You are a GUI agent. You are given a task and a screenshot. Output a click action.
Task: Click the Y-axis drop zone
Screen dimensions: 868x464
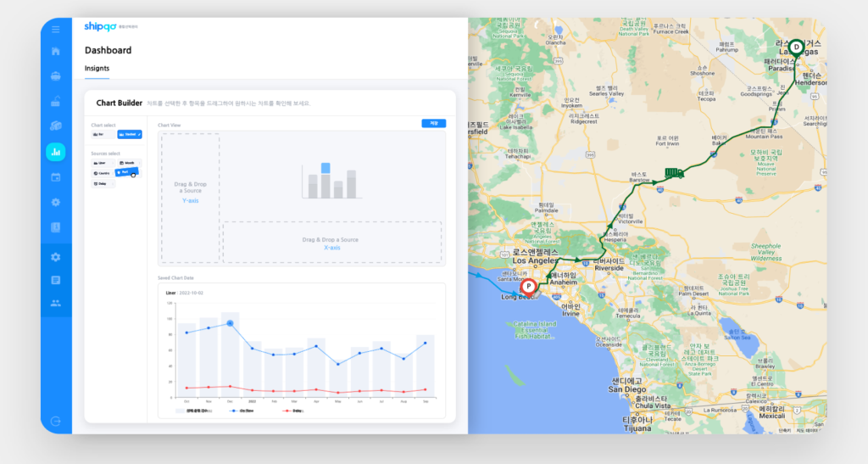(191, 197)
